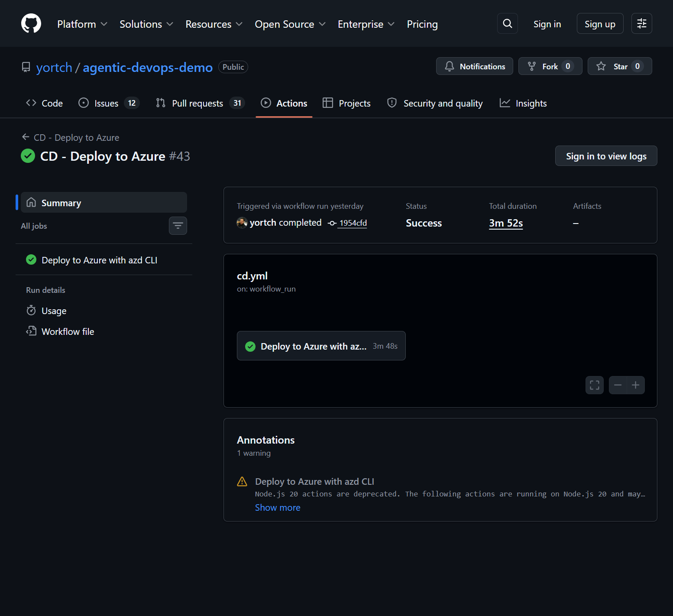Click the filter jobs icon beside All jobs
The height and width of the screenshot is (616, 673).
click(x=178, y=226)
